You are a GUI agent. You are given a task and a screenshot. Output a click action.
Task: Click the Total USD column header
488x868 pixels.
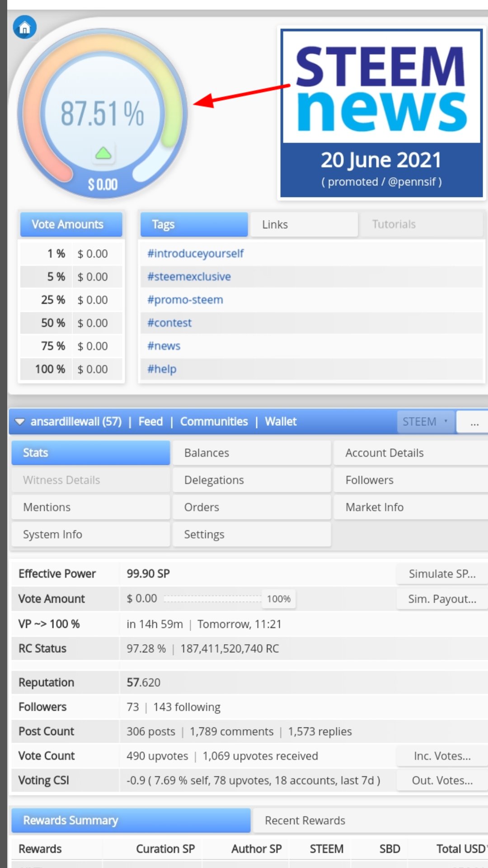pos(461,849)
